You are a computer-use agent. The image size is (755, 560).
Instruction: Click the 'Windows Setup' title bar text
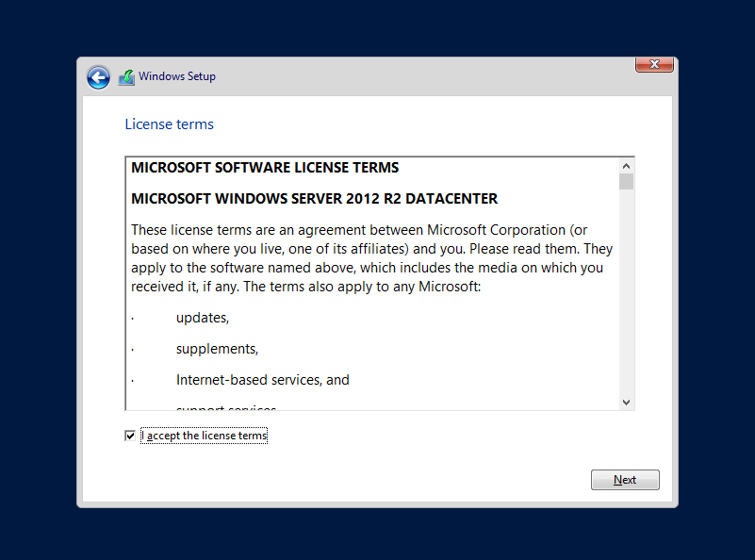coord(178,76)
